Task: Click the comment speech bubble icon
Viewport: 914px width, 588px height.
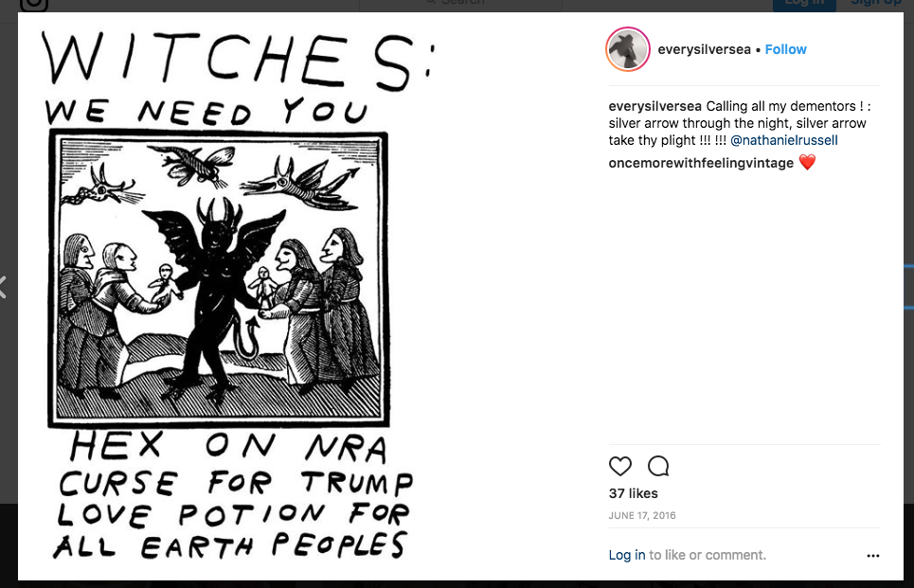Action: (658, 466)
